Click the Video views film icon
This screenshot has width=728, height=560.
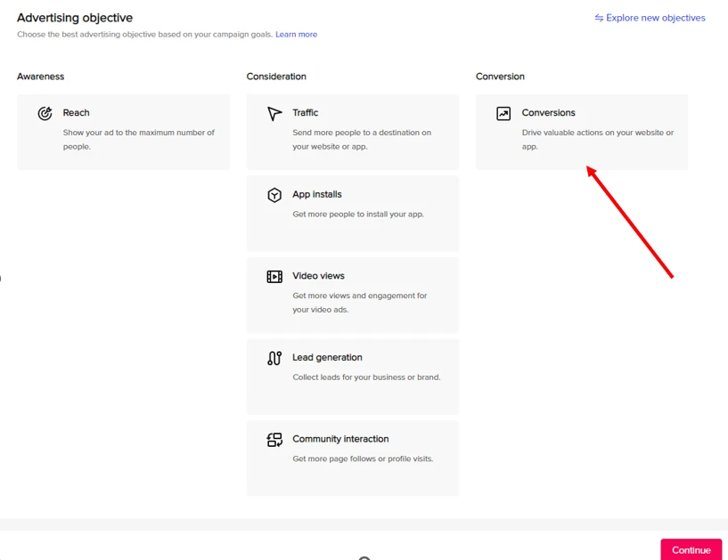(274, 277)
